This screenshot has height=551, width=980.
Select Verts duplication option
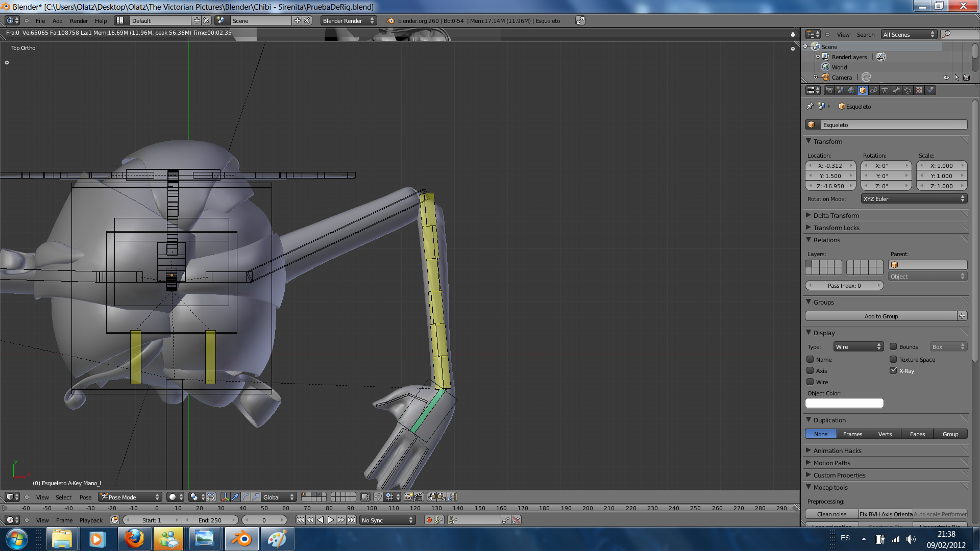point(885,434)
